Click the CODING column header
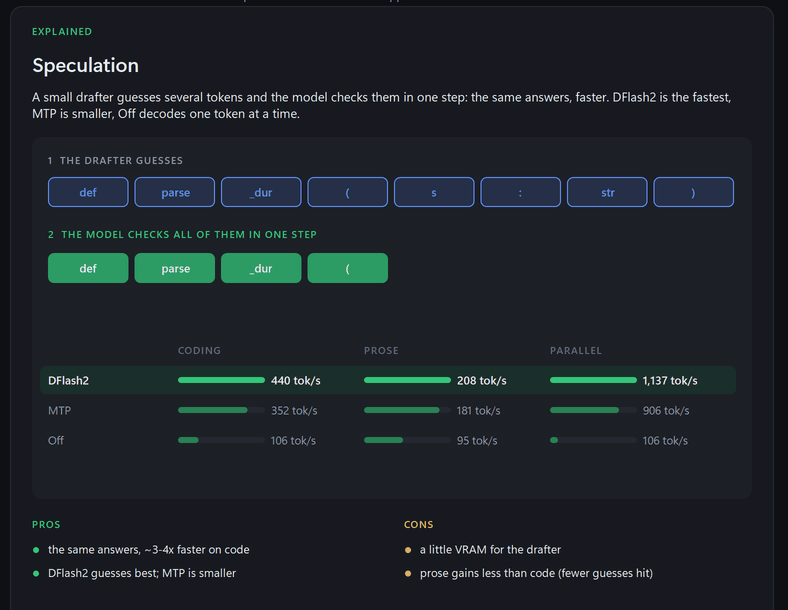 click(199, 350)
